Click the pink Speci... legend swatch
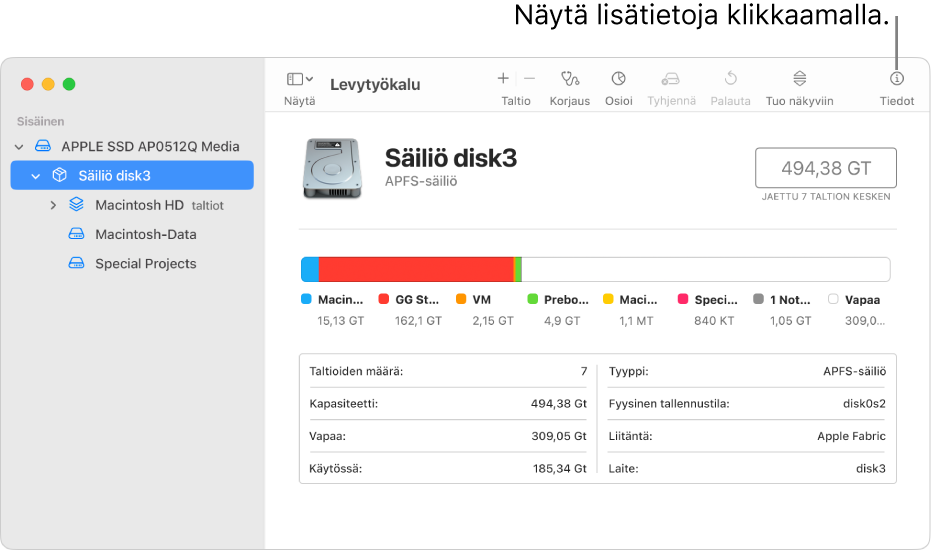931x551 pixels. coord(683,299)
